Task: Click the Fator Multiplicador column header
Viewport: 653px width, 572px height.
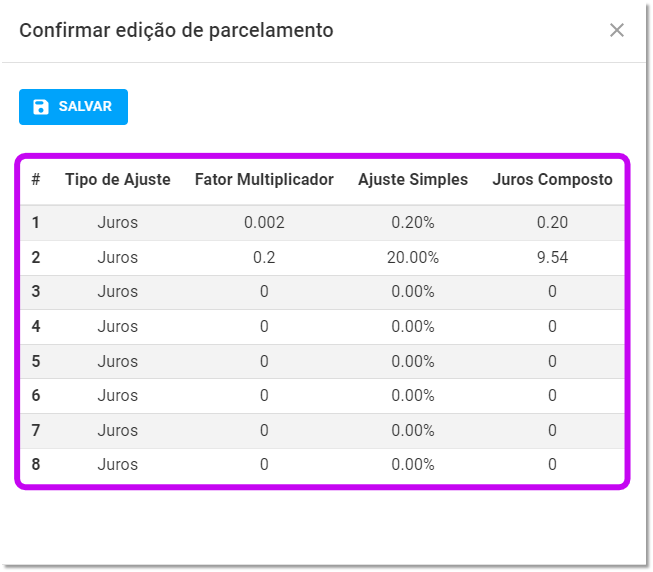Action: point(264,180)
